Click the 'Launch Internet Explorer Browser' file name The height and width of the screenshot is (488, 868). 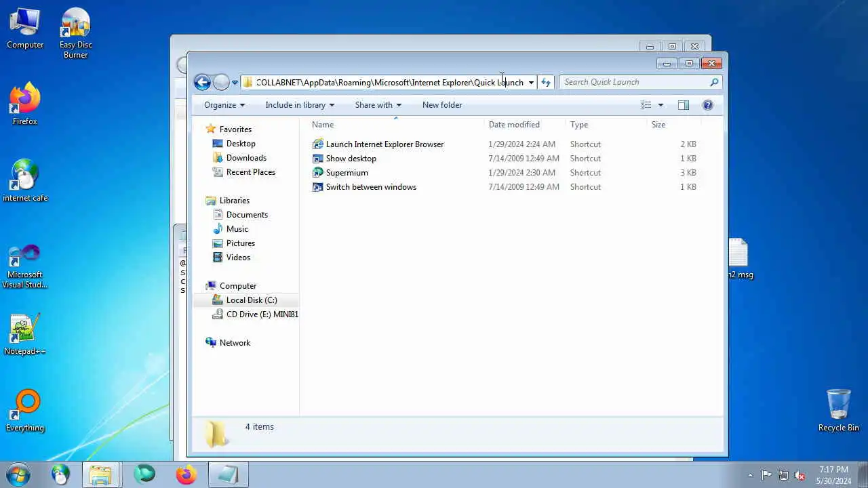point(384,144)
